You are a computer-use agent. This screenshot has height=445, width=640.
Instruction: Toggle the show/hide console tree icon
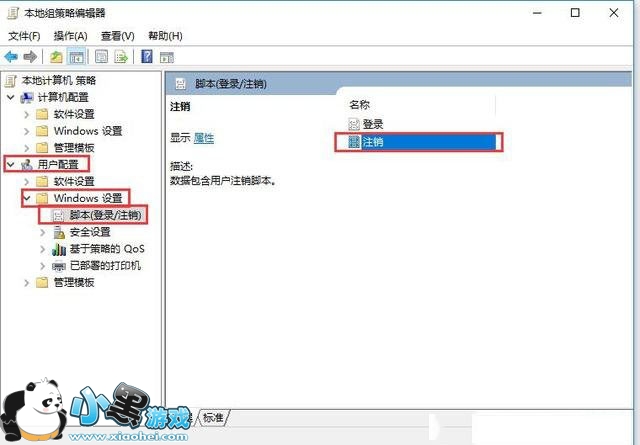pyautogui.click(x=76, y=57)
